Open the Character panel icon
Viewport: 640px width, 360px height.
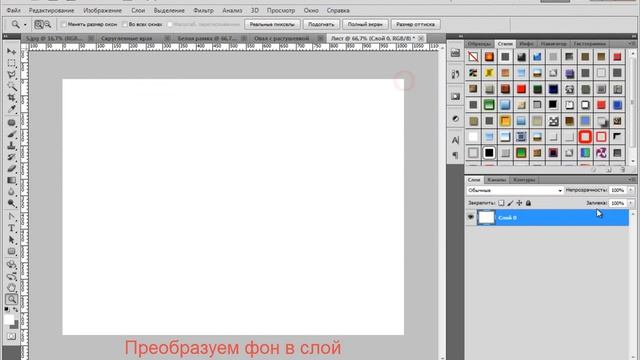pos(456,140)
